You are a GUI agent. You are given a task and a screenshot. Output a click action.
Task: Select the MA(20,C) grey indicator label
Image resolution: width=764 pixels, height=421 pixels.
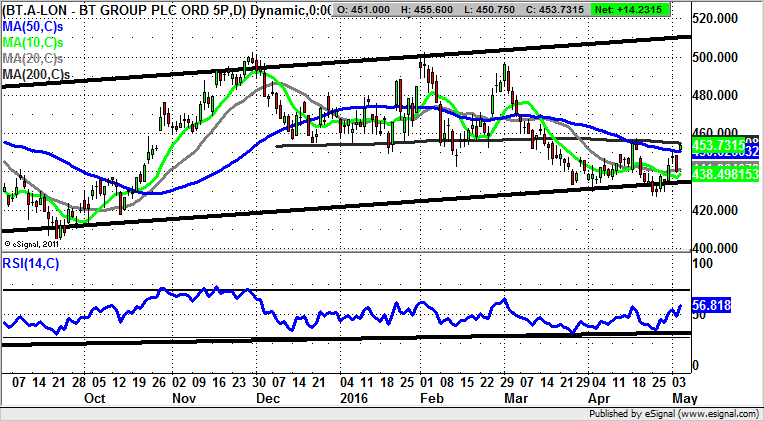[x=35, y=57]
